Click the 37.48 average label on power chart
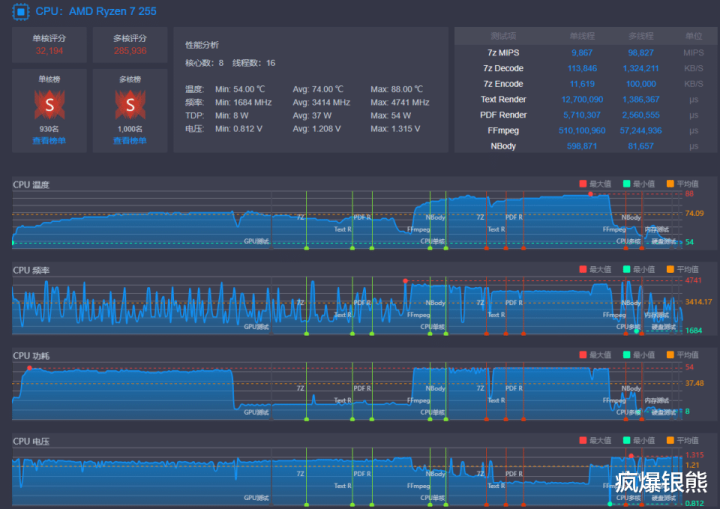720x509 pixels. [x=694, y=383]
